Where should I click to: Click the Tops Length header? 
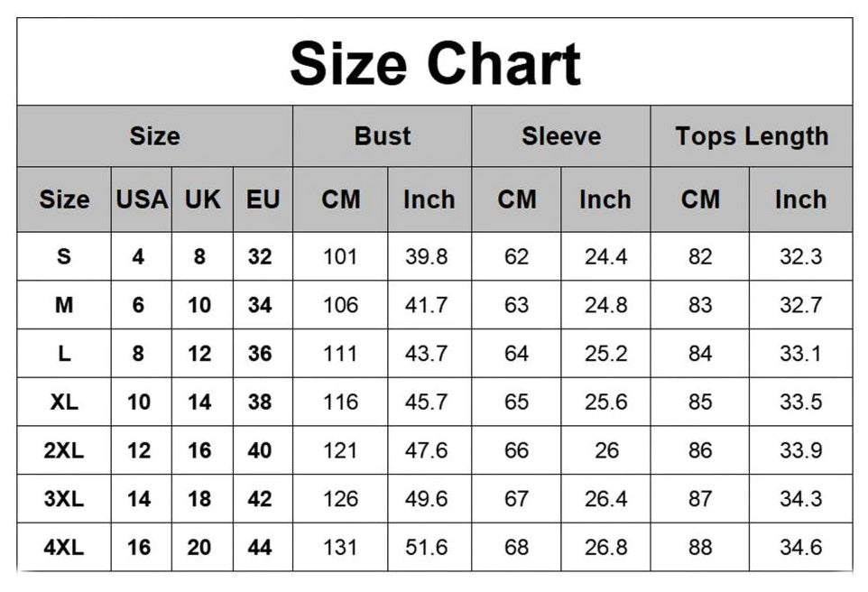tap(752, 136)
